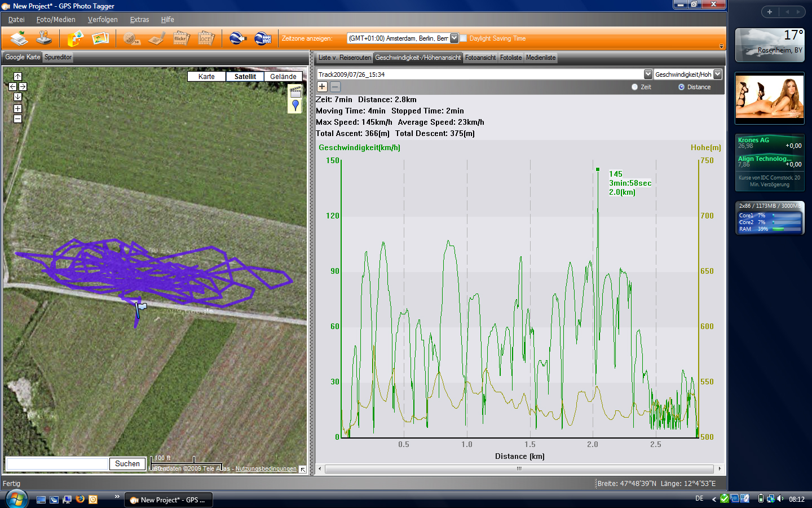Switch to Google Karte tab
Screen dimensions: 812x508
tap(23, 57)
